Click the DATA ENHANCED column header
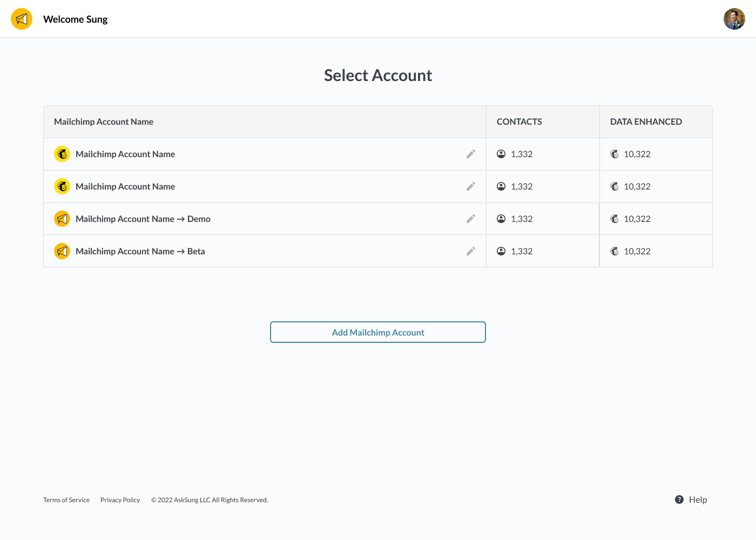The height and width of the screenshot is (540, 756). (646, 122)
